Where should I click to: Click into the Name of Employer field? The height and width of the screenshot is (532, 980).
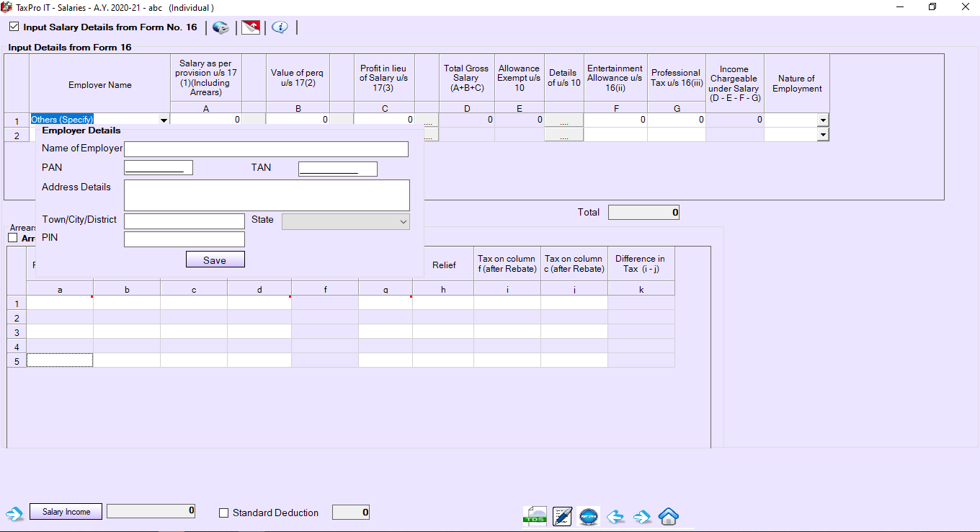(266, 149)
